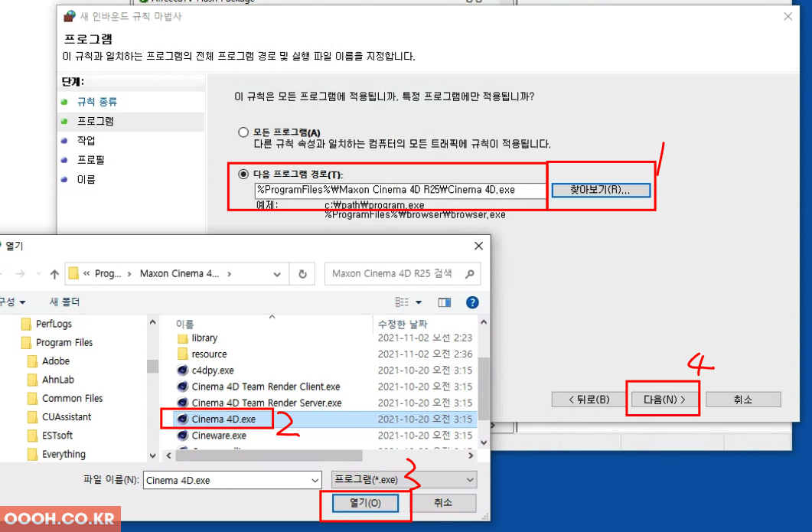The image size is (812, 532).
Task: Click the Prog... breadcrumb in address bar
Action: coord(108,274)
